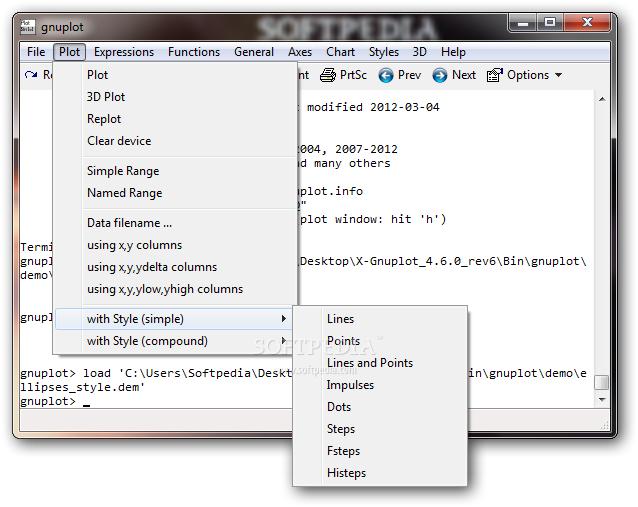Click the Prev back-arrow icon
The width and height of the screenshot is (638, 507).
(386, 75)
